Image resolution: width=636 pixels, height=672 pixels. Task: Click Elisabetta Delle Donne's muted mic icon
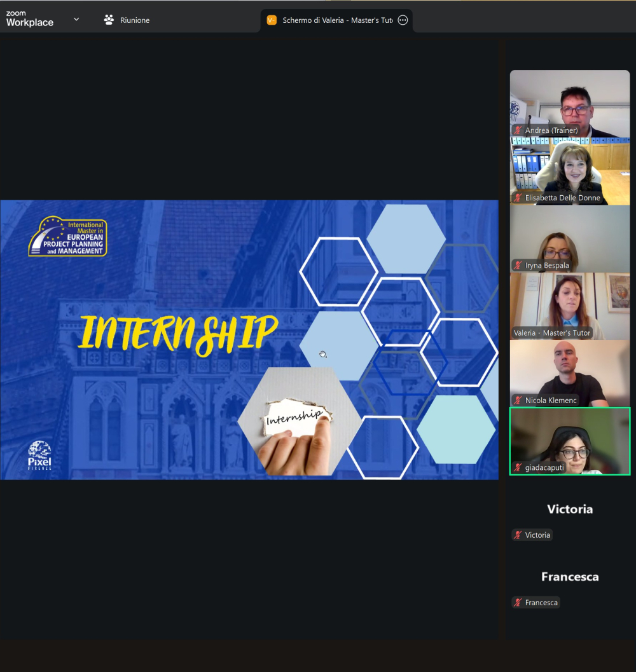(x=518, y=198)
